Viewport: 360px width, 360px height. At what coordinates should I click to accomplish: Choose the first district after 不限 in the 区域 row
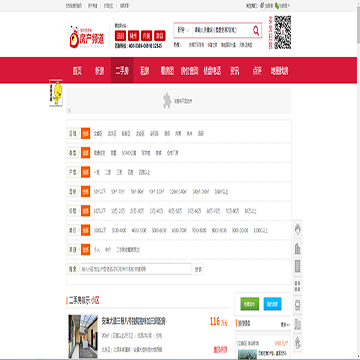(x=98, y=134)
